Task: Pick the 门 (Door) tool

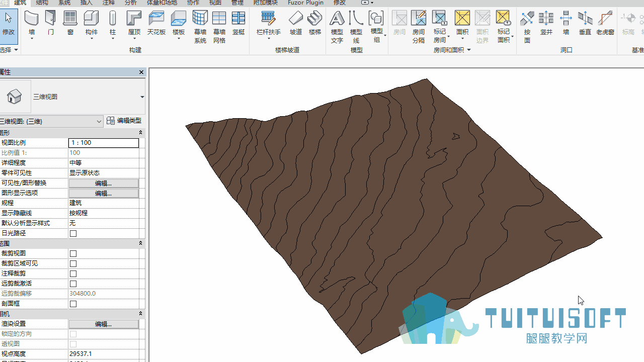Action: pyautogui.click(x=51, y=24)
